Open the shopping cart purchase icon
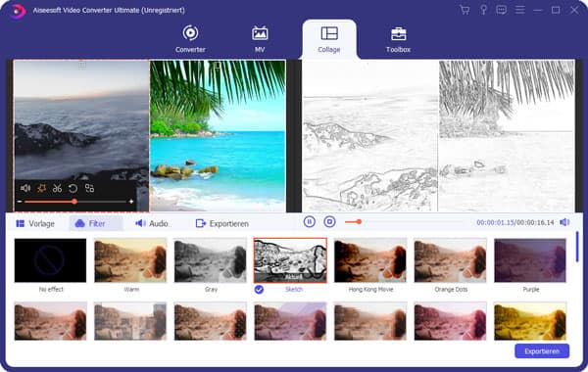 tap(465, 10)
